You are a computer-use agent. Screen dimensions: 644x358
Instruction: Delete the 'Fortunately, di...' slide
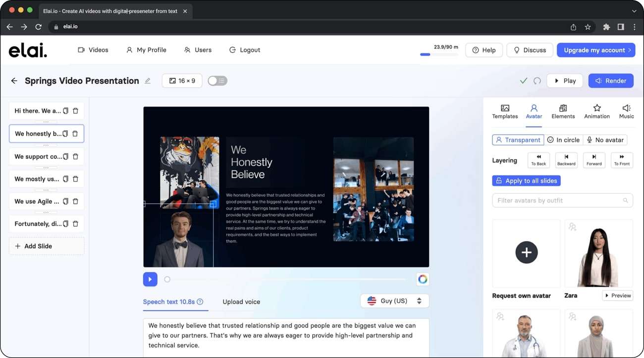(75, 224)
